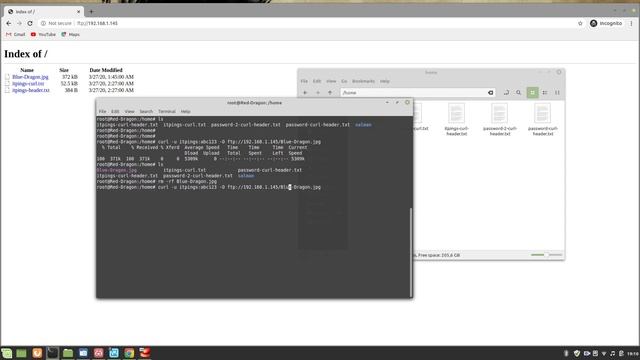Bookmark this page with the star icon
The width and height of the screenshot is (640, 360).
click(x=580, y=23)
